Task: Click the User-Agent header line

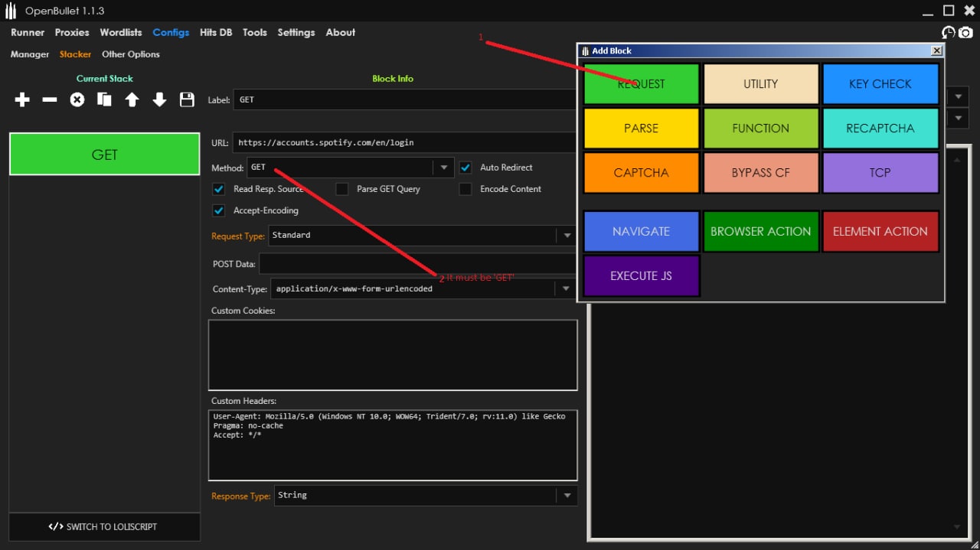Action: 389,417
